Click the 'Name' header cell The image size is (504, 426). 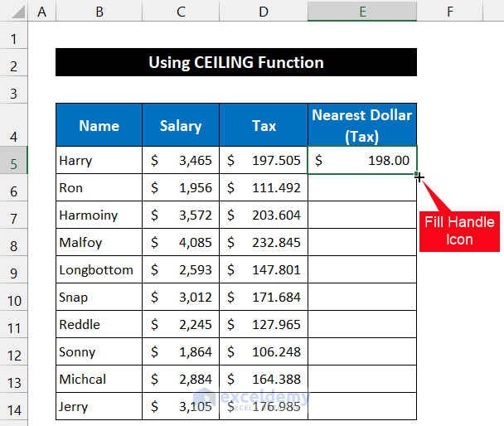[99, 125]
